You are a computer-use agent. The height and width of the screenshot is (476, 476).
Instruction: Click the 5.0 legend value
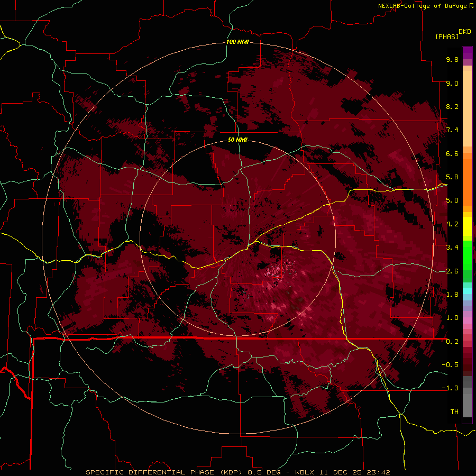pos(452,200)
